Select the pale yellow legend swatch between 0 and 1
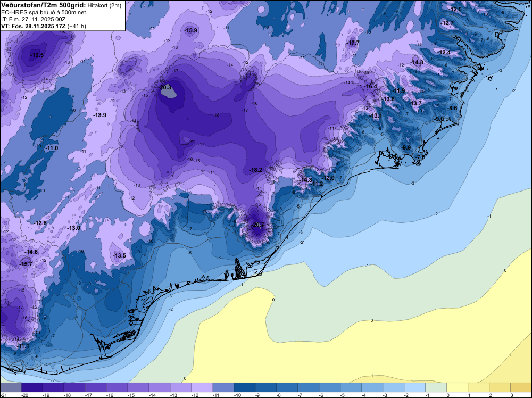Image resolution: width=532 pixels, height=398 pixels. (x=458, y=387)
